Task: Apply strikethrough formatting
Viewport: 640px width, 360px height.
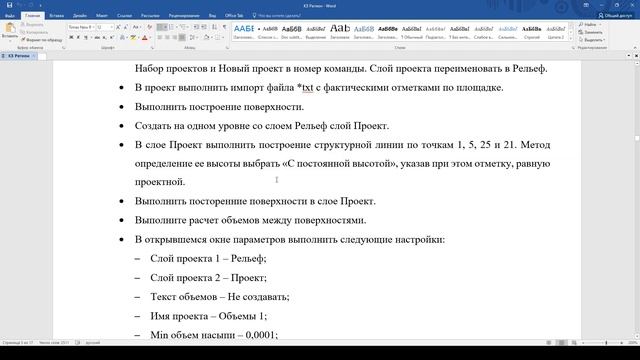Action: 97,38
